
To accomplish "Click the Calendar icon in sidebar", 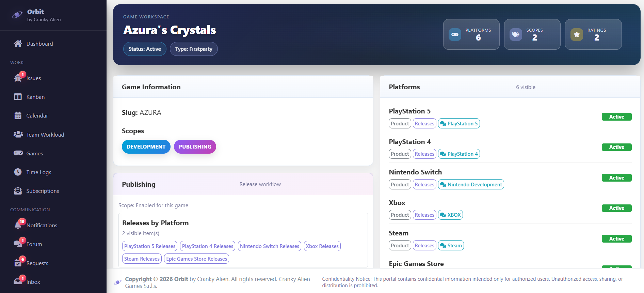I will (x=18, y=115).
